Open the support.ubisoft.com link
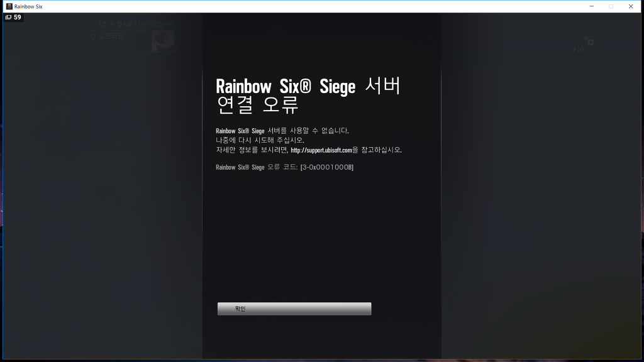 [x=321, y=150]
